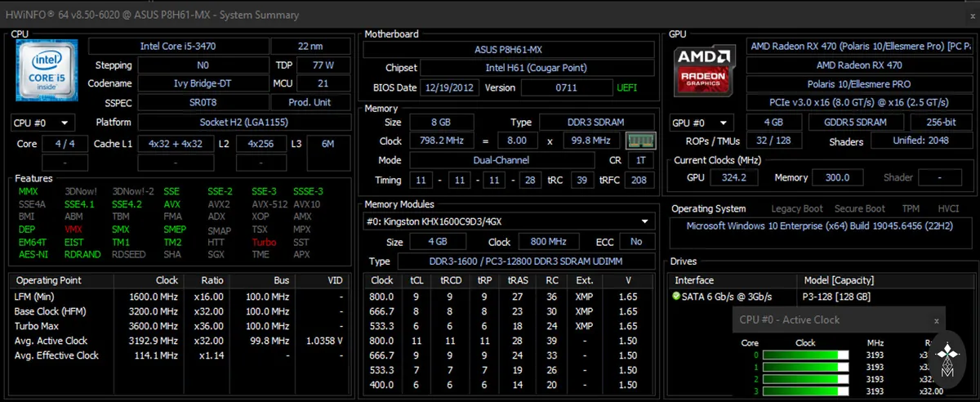
Task: Click the AMD Radeon RX 470 name field
Action: point(859,65)
